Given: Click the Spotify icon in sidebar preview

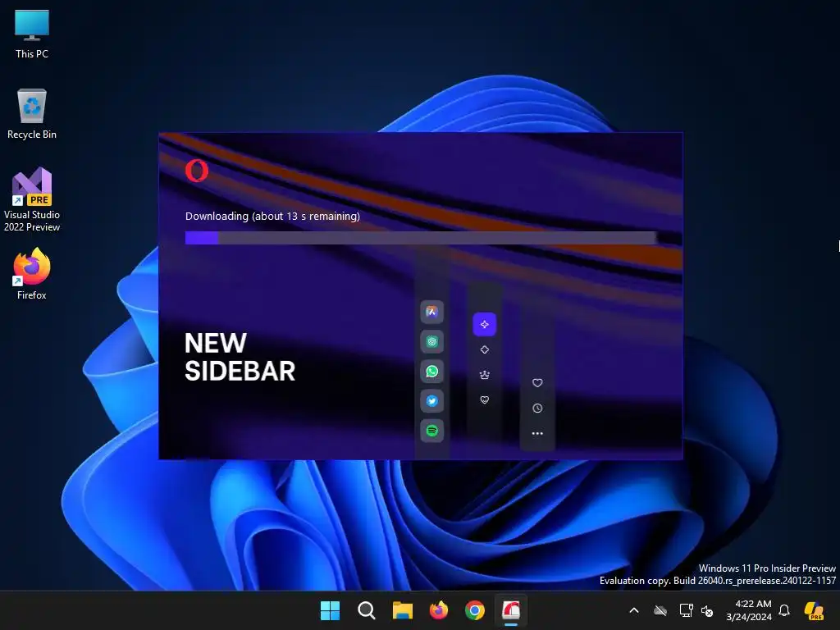Looking at the screenshot, I should tap(431, 431).
